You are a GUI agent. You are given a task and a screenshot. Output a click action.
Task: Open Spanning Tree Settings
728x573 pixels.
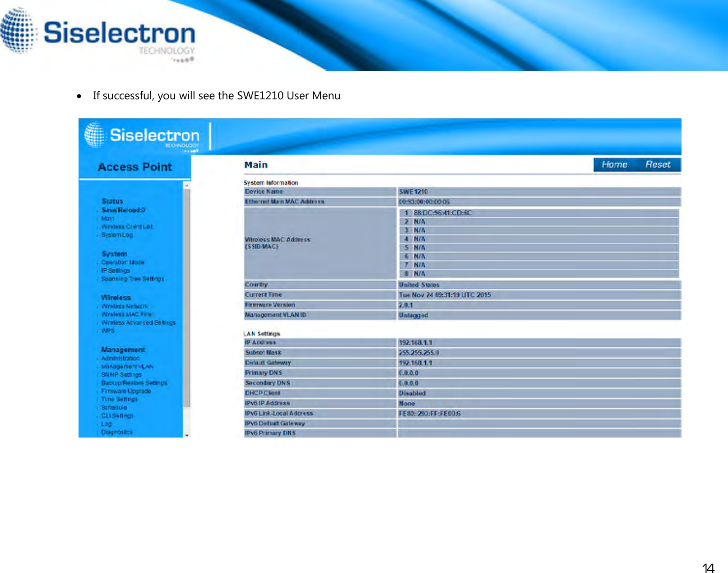click(x=132, y=279)
